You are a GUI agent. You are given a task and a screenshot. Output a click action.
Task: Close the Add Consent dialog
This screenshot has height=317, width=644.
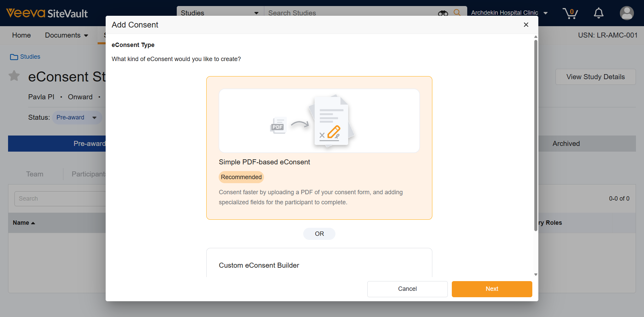click(526, 24)
